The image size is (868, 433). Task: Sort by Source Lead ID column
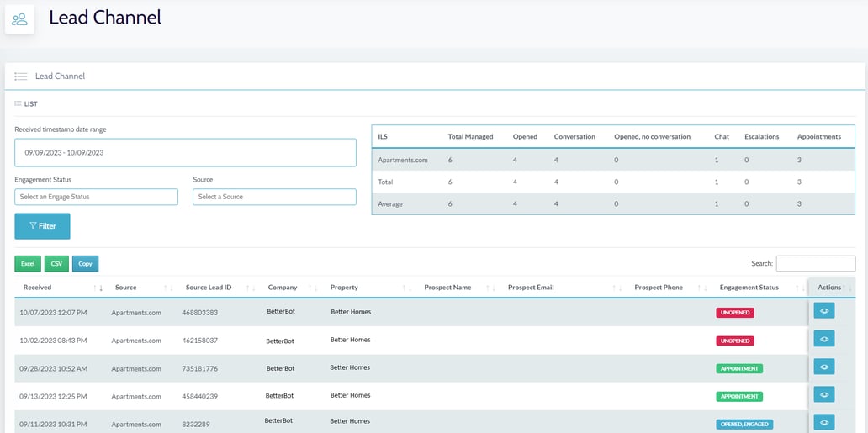(x=209, y=288)
